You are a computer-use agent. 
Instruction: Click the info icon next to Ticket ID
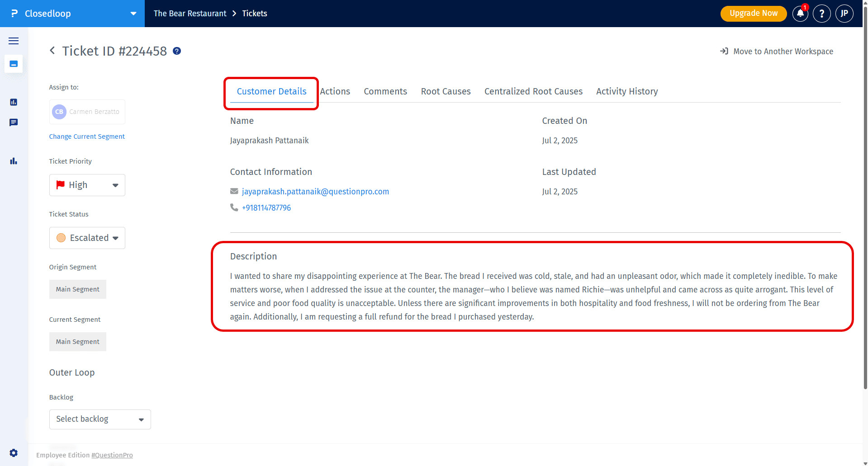[x=177, y=51]
